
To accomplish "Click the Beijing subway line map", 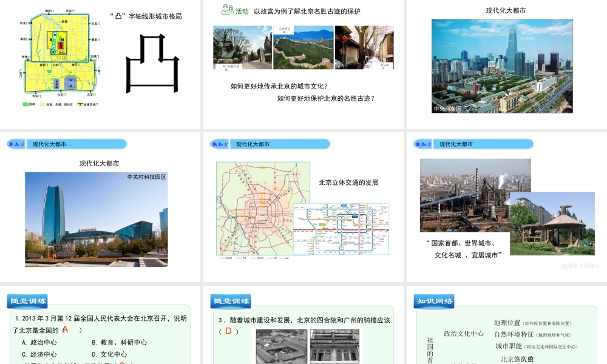I will pos(341,229).
